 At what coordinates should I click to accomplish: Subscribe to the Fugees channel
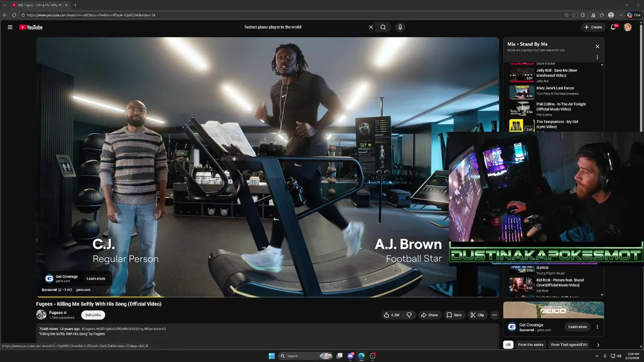click(x=93, y=315)
